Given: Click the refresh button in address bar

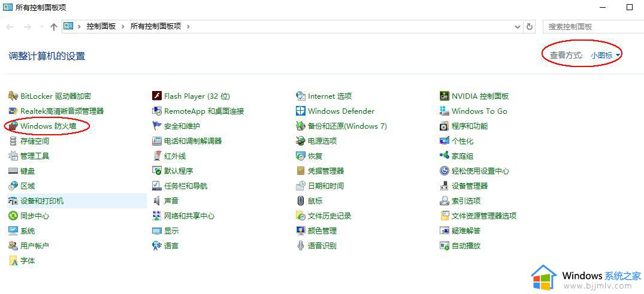Looking at the screenshot, I should pos(530,27).
